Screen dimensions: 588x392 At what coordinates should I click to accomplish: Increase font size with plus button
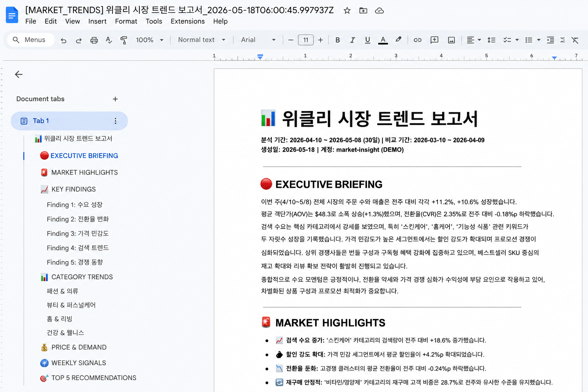click(320, 40)
